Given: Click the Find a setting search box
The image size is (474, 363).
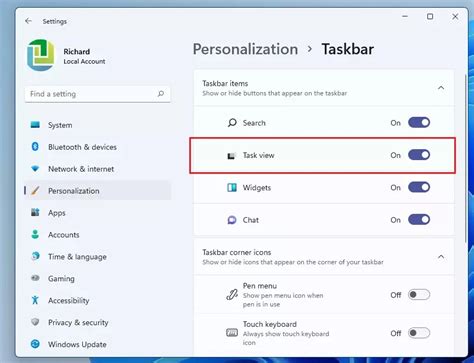Looking at the screenshot, I should 97,94.
